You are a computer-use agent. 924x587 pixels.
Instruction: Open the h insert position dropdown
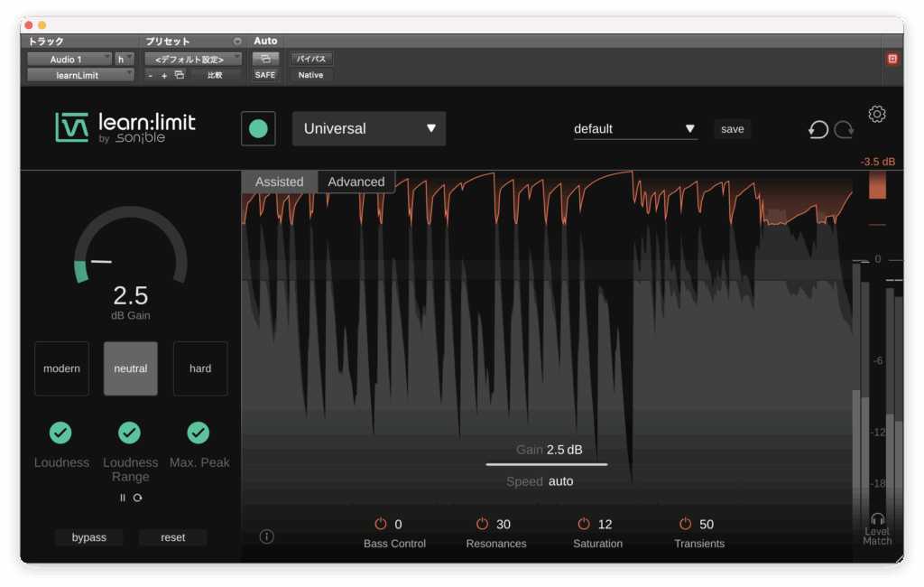click(x=125, y=59)
